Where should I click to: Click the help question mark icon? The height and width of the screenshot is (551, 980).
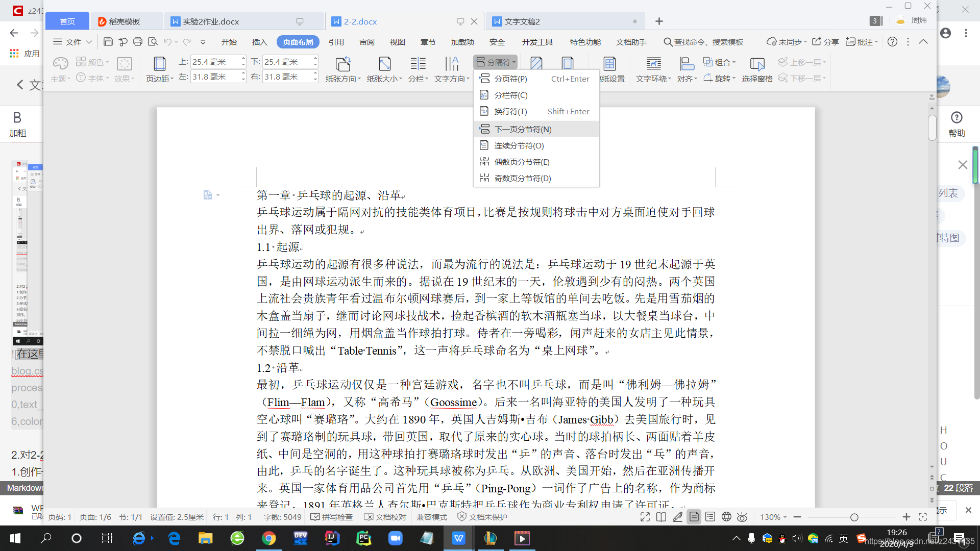[x=892, y=42]
